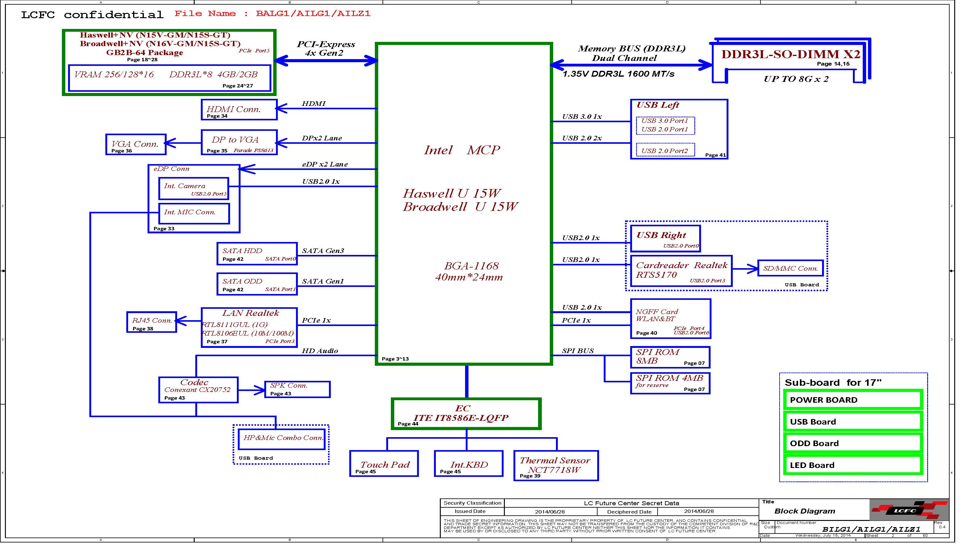Click the Int.KBD block
Screen dimensions: 969x560
[469, 464]
